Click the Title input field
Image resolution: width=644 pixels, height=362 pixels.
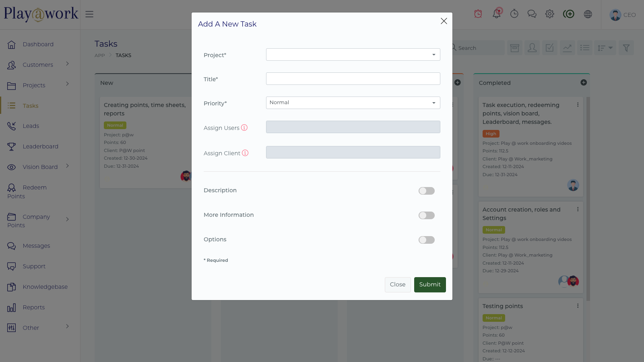(353, 79)
